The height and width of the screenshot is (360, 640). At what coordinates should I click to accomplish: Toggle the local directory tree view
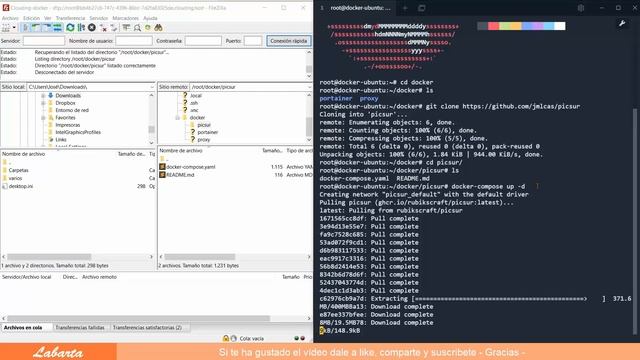(x=36, y=28)
